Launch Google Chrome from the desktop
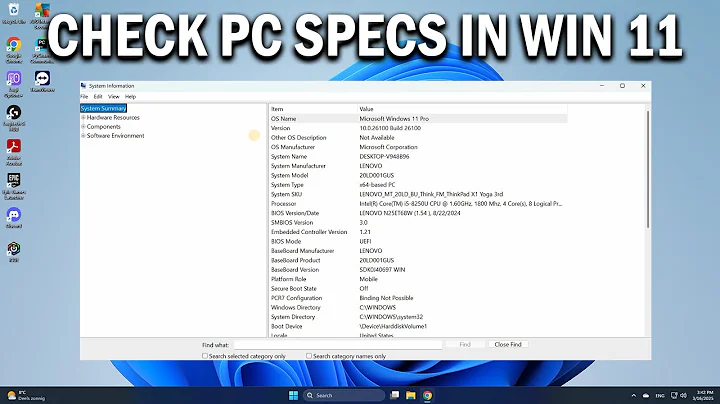 (x=14, y=50)
